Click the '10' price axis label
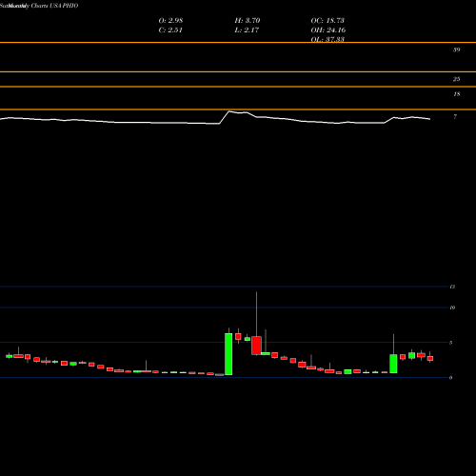This screenshot has width=476, height=476. pyautogui.click(x=452, y=307)
